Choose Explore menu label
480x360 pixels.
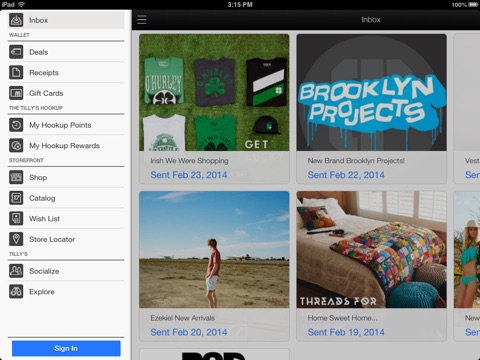(x=42, y=292)
